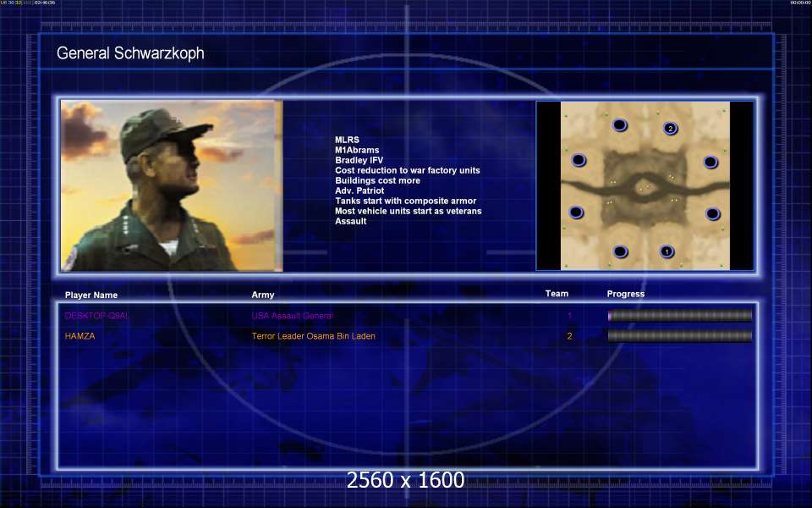Viewport: 812px width, 508px height.
Task: Click 'Most vehicle units start as veterans'
Action: point(408,211)
